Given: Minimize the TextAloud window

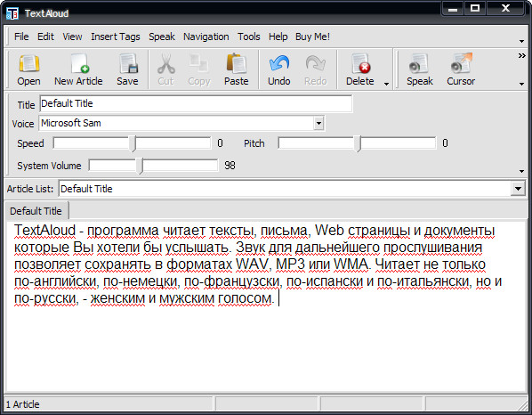Looking at the screenshot, I should point(453,9).
